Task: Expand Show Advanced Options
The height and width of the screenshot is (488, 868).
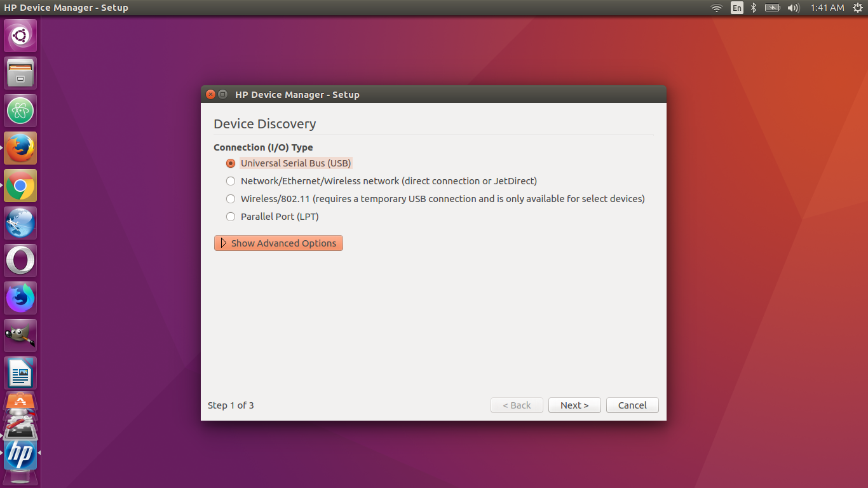Action: [x=278, y=243]
